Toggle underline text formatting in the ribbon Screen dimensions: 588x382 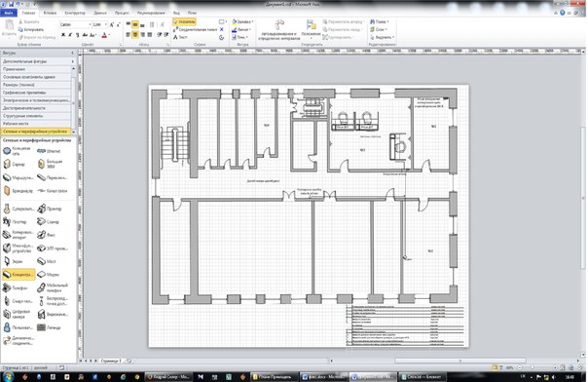click(77, 35)
